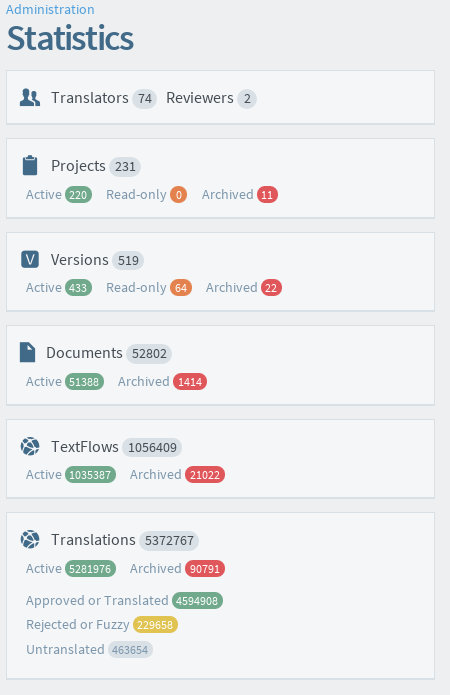Click archived projects red badge 11
The width and height of the screenshot is (450, 695).
[x=267, y=195]
